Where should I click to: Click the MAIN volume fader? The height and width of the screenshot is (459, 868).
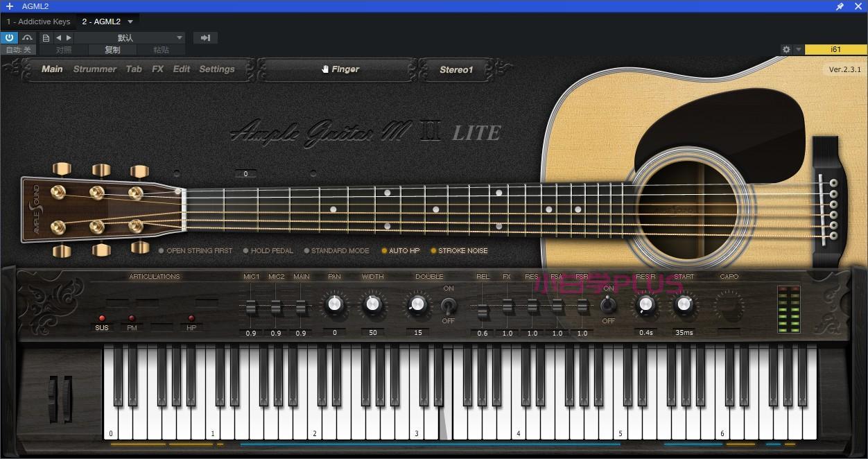point(301,307)
